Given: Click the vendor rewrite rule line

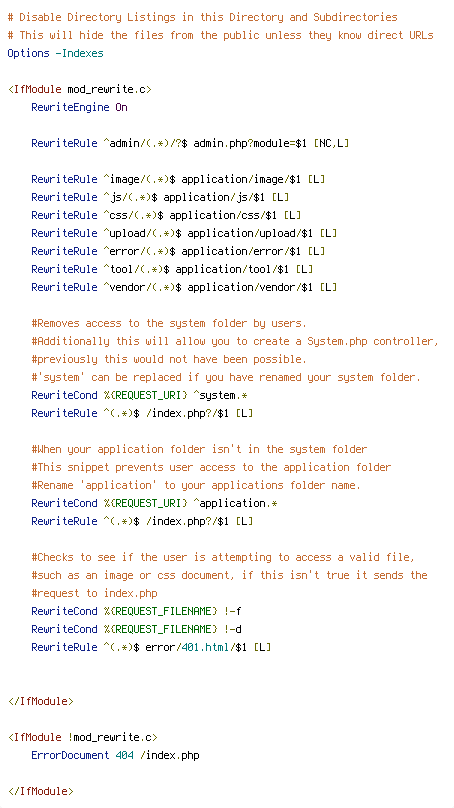Looking at the screenshot, I should coord(184,287).
